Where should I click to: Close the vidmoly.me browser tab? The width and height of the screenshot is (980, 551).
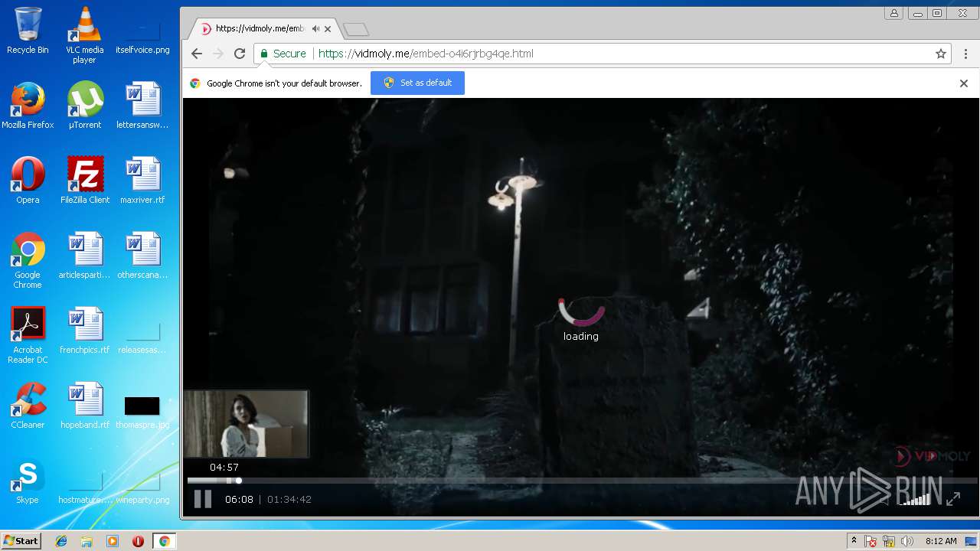pyautogui.click(x=328, y=29)
